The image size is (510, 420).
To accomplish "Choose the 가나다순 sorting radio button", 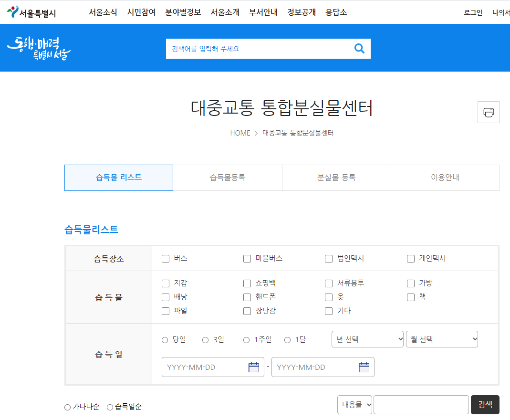I will click(x=66, y=407).
